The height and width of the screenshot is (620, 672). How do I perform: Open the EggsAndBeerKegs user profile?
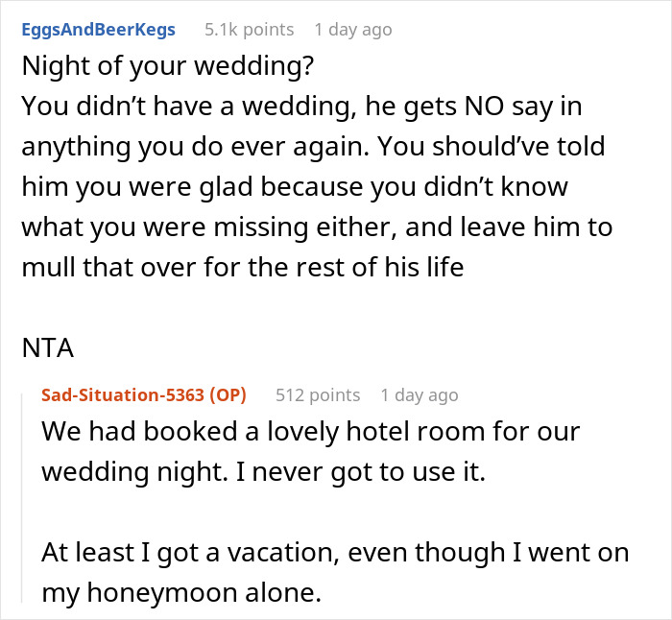[99, 30]
